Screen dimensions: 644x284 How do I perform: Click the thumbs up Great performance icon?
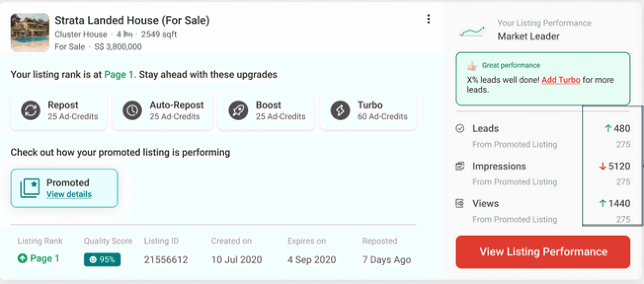[x=472, y=66]
